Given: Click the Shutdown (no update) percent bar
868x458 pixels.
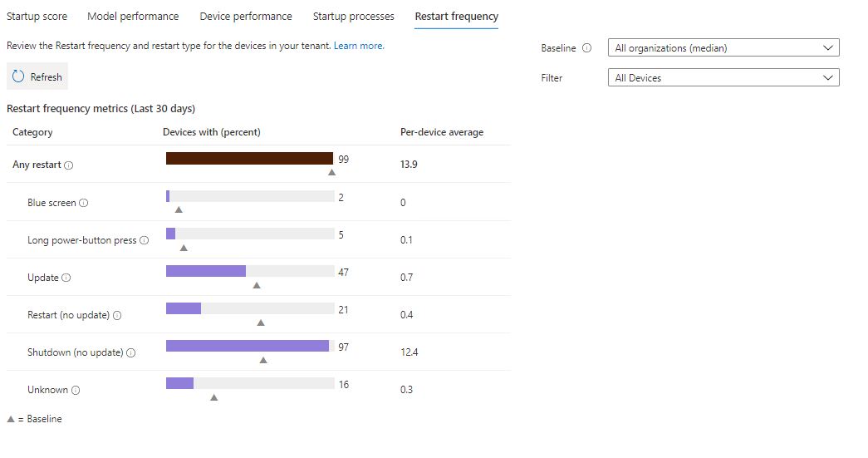Looking at the screenshot, I should pos(248,346).
